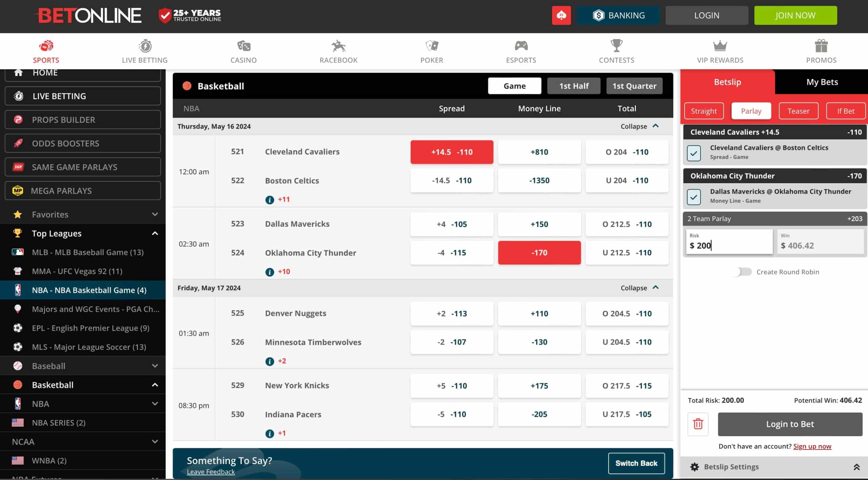This screenshot has width=868, height=480.
Task: Click the Login button
Action: click(707, 15)
